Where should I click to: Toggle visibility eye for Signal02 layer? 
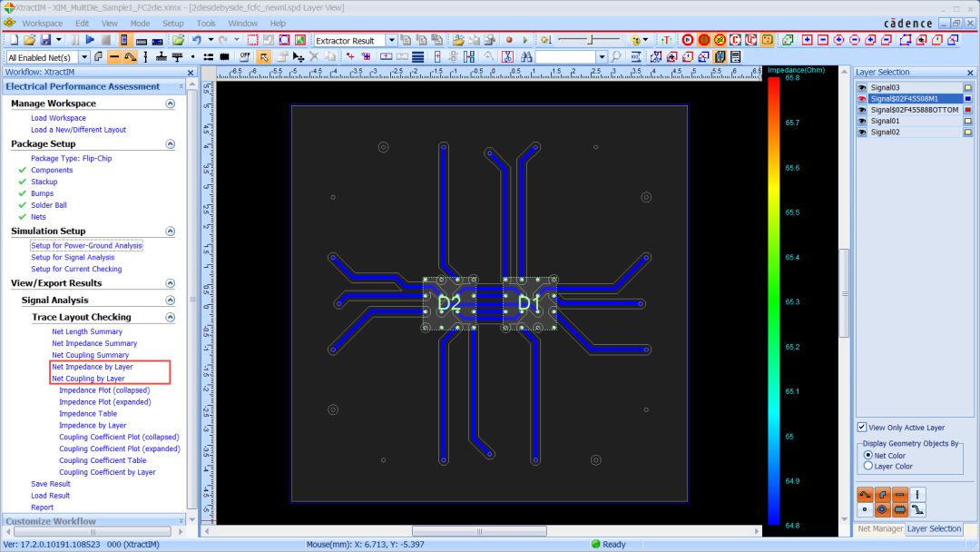pos(863,133)
